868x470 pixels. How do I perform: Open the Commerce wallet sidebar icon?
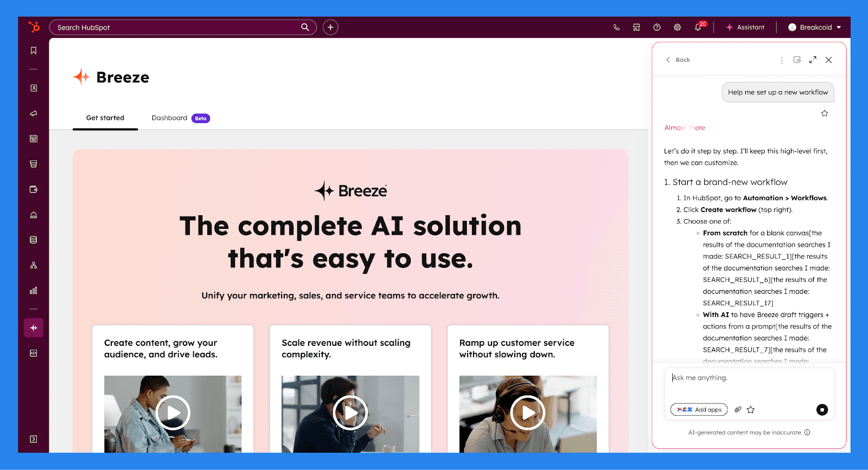point(34,189)
